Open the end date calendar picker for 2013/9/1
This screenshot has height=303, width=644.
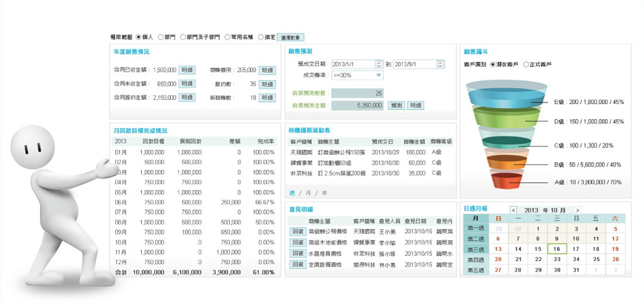(441, 64)
